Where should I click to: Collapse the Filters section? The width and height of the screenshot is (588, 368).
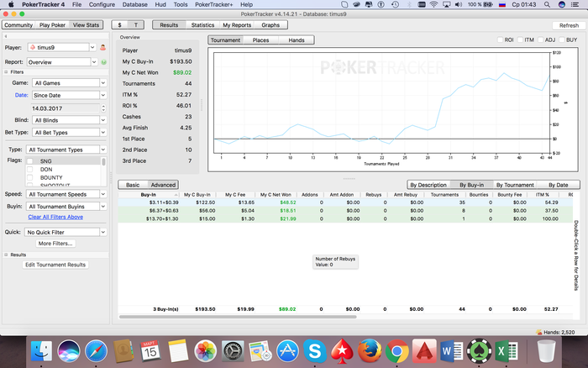(6, 72)
